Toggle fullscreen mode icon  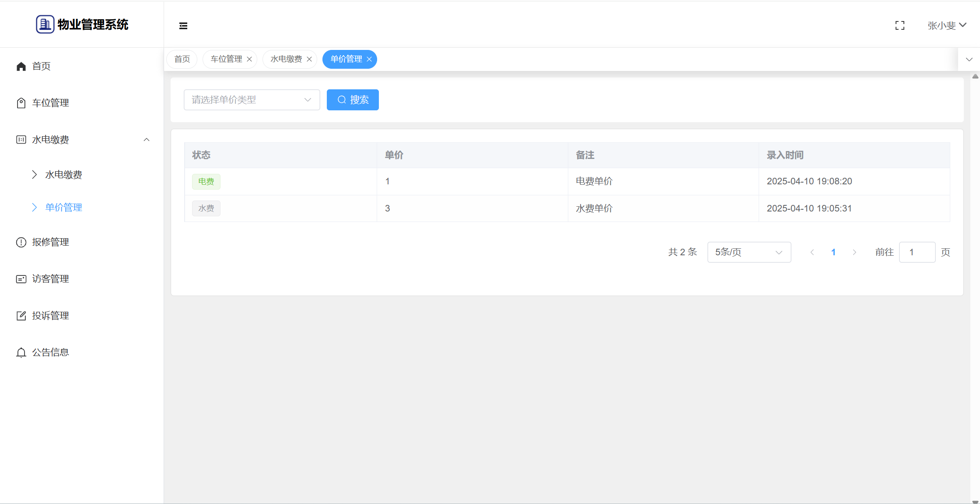899,26
